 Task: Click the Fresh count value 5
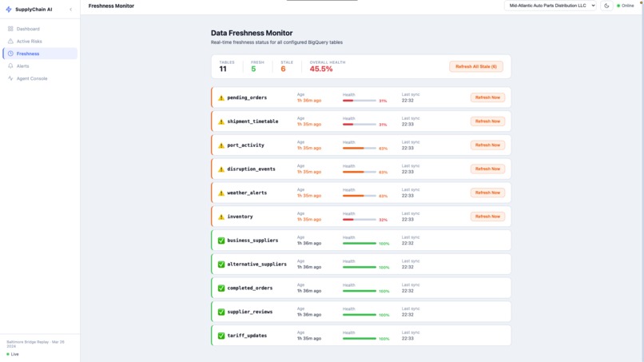(253, 69)
